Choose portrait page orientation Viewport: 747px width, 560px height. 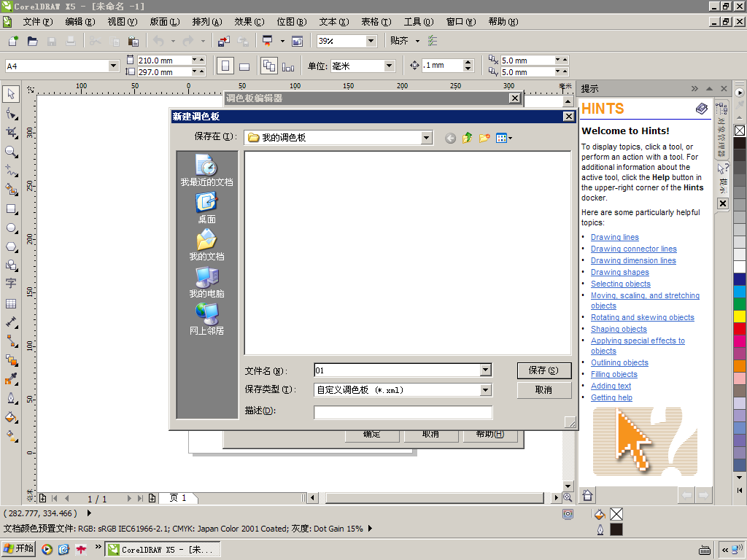point(225,66)
